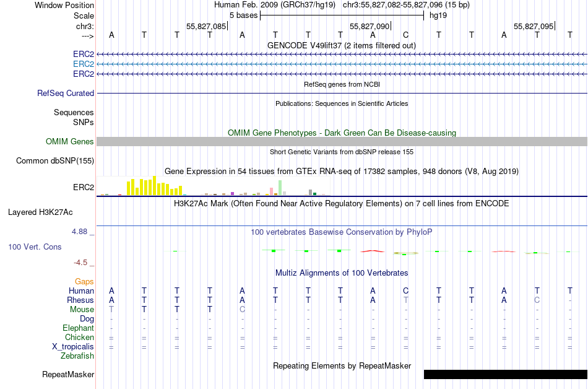Image resolution: width=588 pixels, height=389 pixels.
Task: Click the 55,827,095 position marker
Action: point(534,26)
